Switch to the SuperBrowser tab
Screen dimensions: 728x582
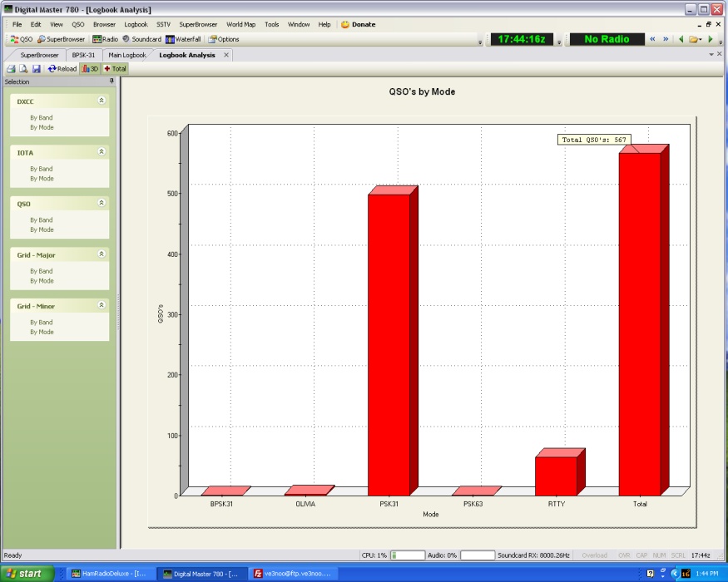(x=39, y=55)
